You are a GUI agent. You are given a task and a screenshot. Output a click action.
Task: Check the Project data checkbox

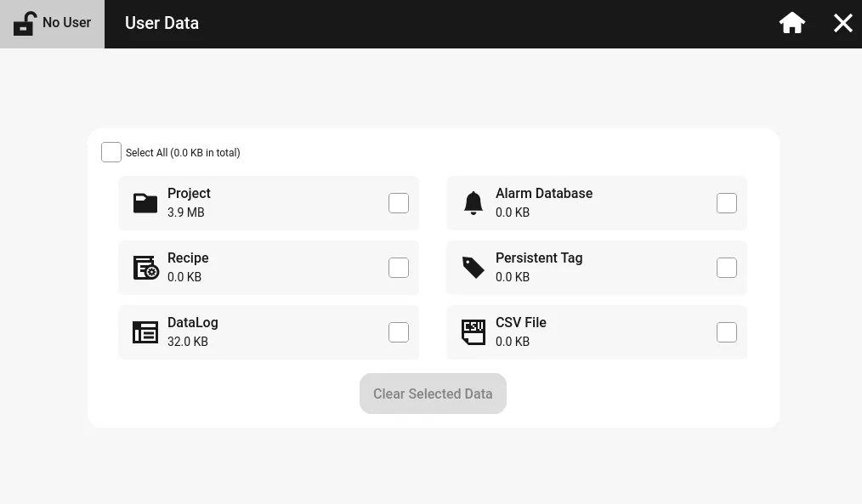click(399, 203)
